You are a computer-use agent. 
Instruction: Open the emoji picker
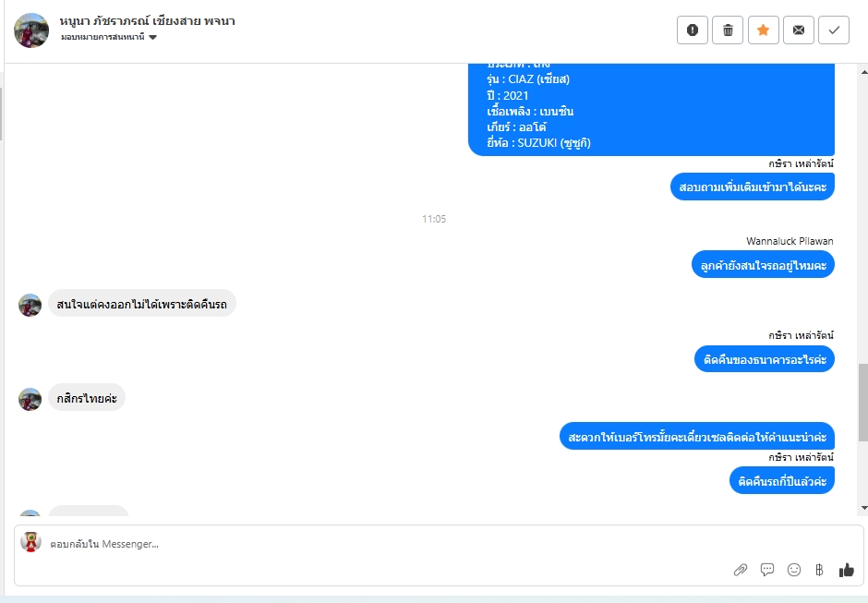tap(794, 570)
